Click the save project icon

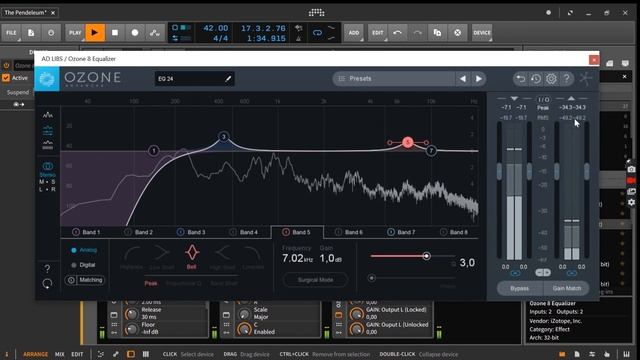pos(31,33)
